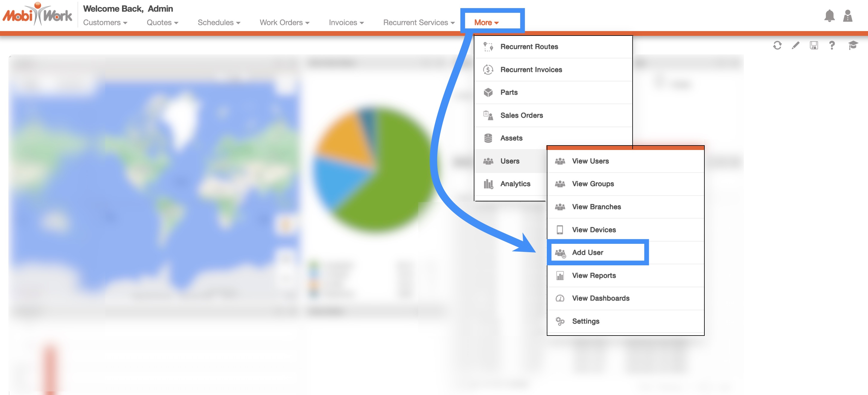Open the Work Orders dropdown

(x=284, y=23)
